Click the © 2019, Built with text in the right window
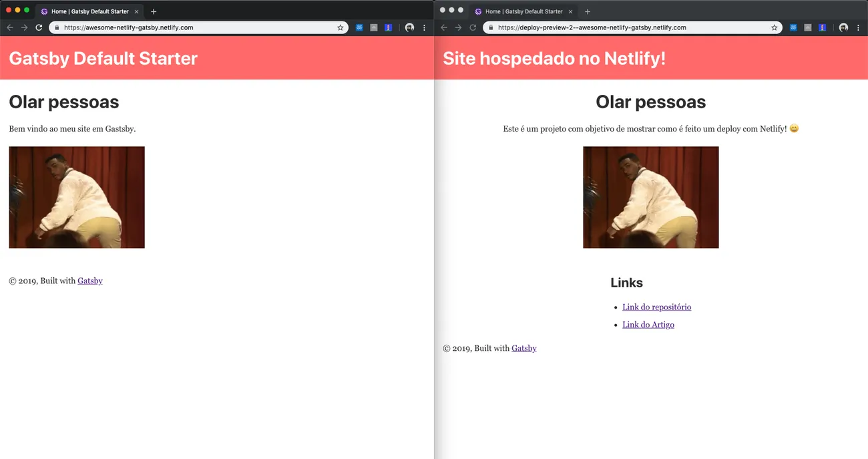Viewport: 868px width, 459px height. [476, 348]
